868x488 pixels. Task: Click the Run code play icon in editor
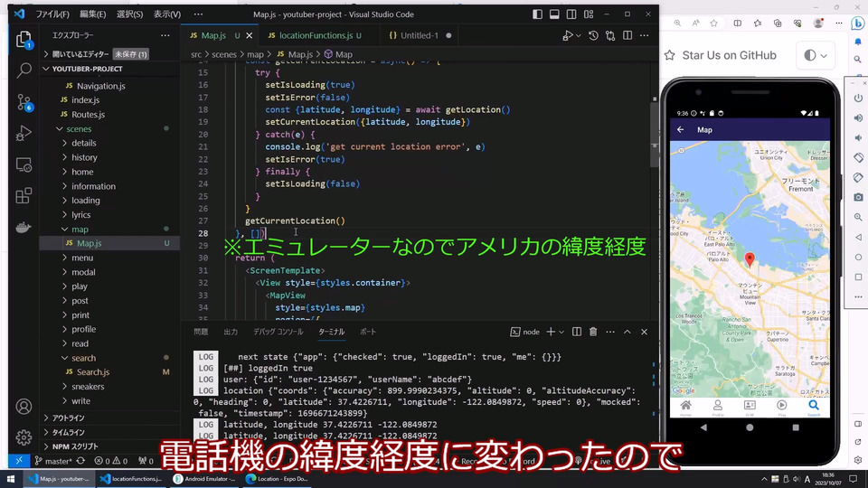click(x=568, y=35)
